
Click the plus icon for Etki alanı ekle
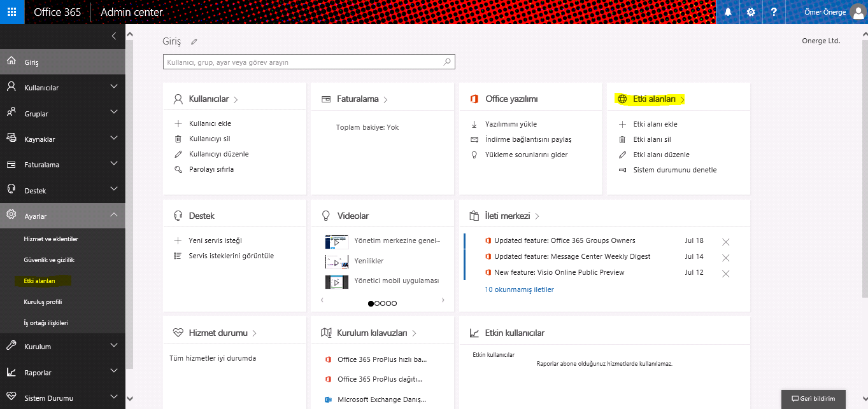623,125
